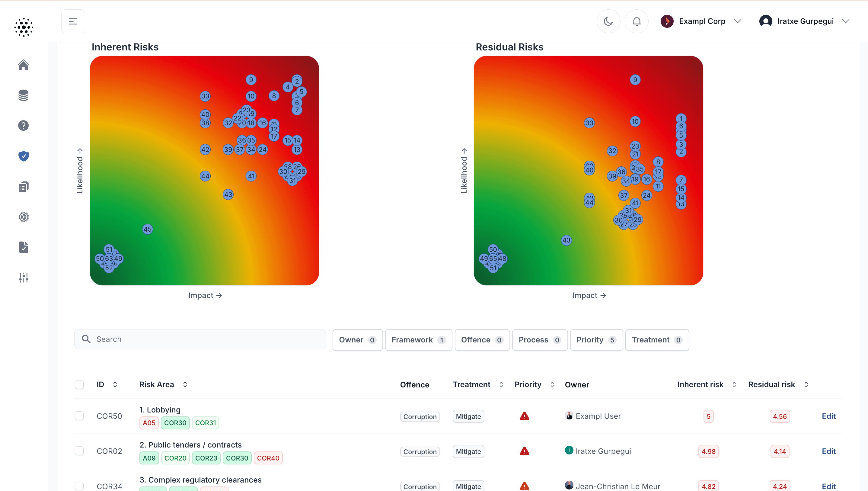Select the blue shield risk icon
This screenshot has width=868, height=491.
pyautogui.click(x=23, y=156)
